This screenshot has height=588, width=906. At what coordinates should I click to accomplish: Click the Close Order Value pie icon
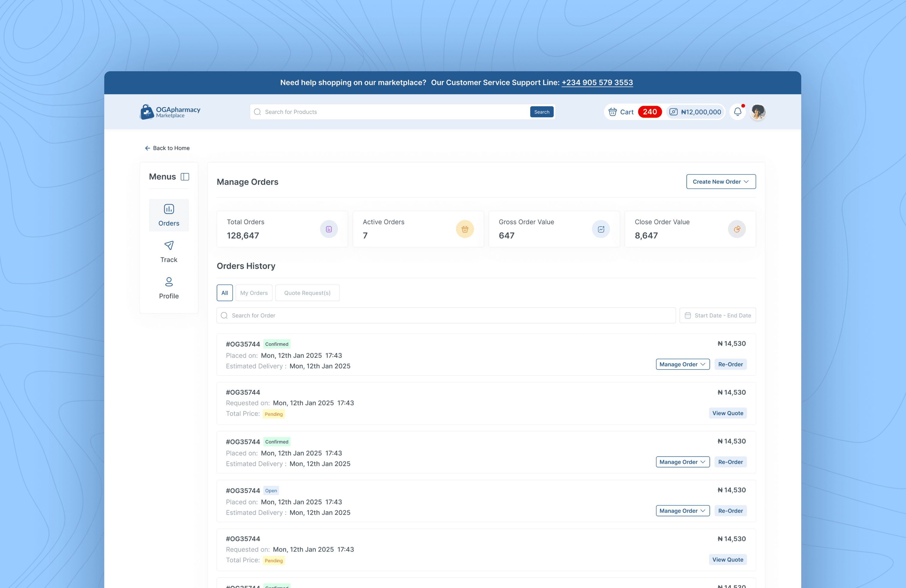737,229
